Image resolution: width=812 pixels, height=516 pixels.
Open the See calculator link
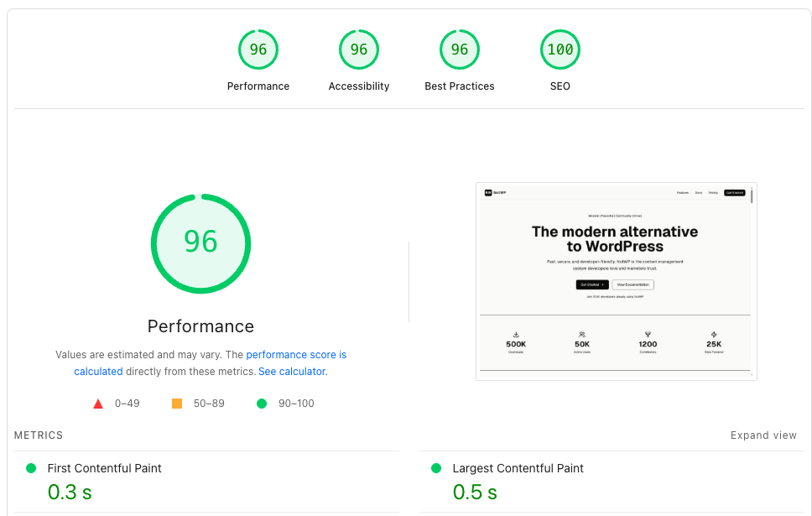[291, 371]
